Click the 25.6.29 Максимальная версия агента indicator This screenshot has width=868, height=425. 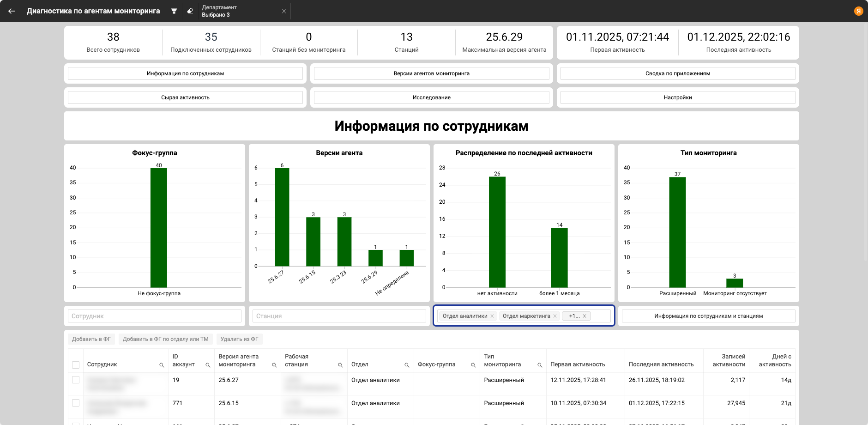[504, 42]
